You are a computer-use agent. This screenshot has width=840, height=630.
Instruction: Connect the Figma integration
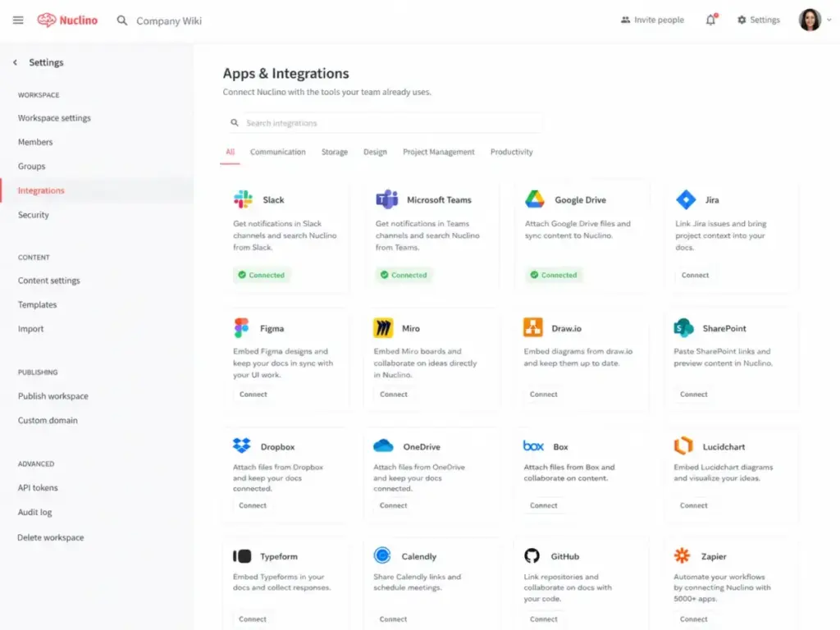click(x=253, y=395)
